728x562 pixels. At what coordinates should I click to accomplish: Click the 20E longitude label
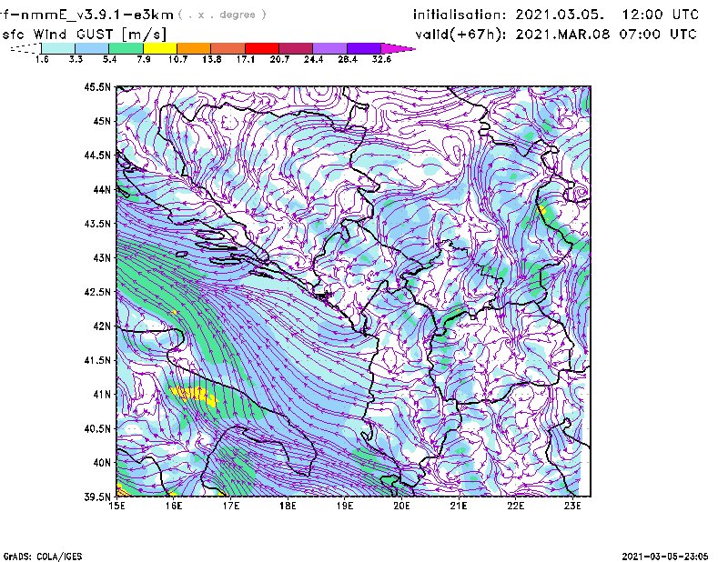point(401,506)
